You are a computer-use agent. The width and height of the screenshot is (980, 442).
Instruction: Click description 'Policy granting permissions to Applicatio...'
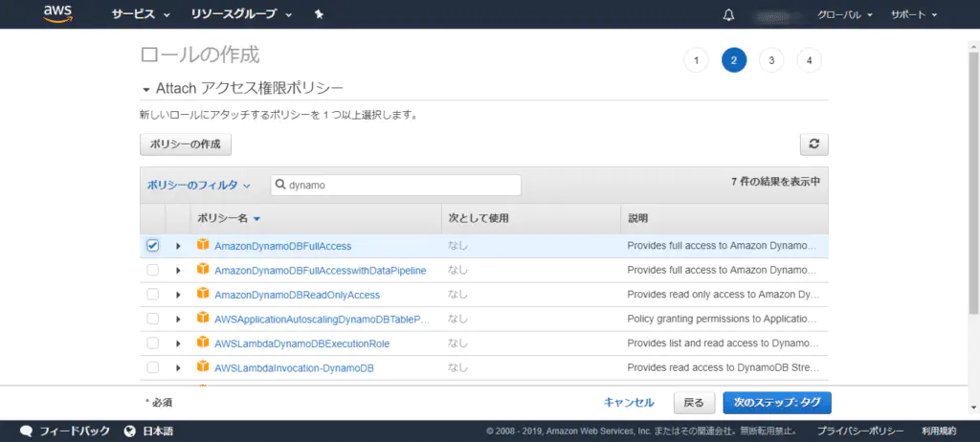click(722, 319)
